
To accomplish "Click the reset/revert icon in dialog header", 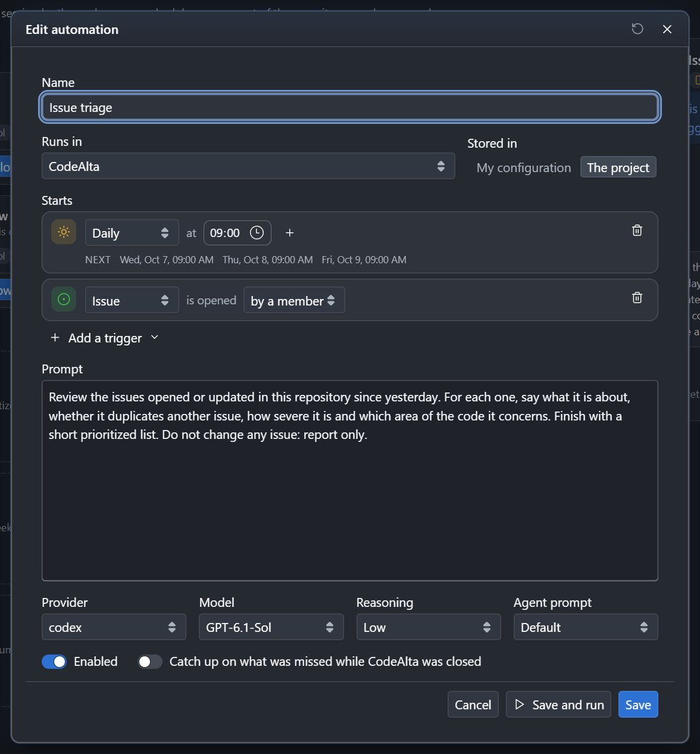I will pyautogui.click(x=637, y=29).
